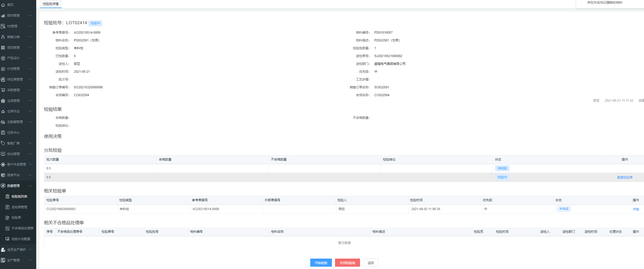Click the 不合格品处理单 sidebar icon
Viewport: 644px width, 269px height.
tap(8, 228)
